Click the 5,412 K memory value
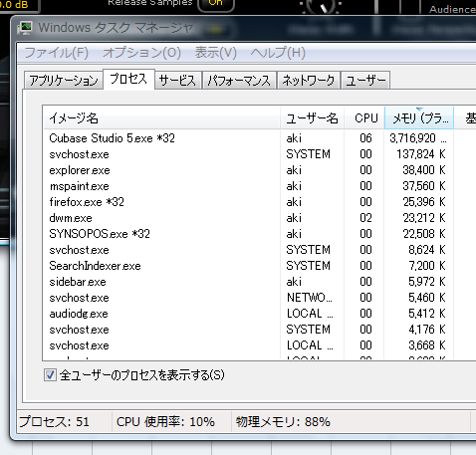This screenshot has width=476, height=455. pyautogui.click(x=426, y=314)
